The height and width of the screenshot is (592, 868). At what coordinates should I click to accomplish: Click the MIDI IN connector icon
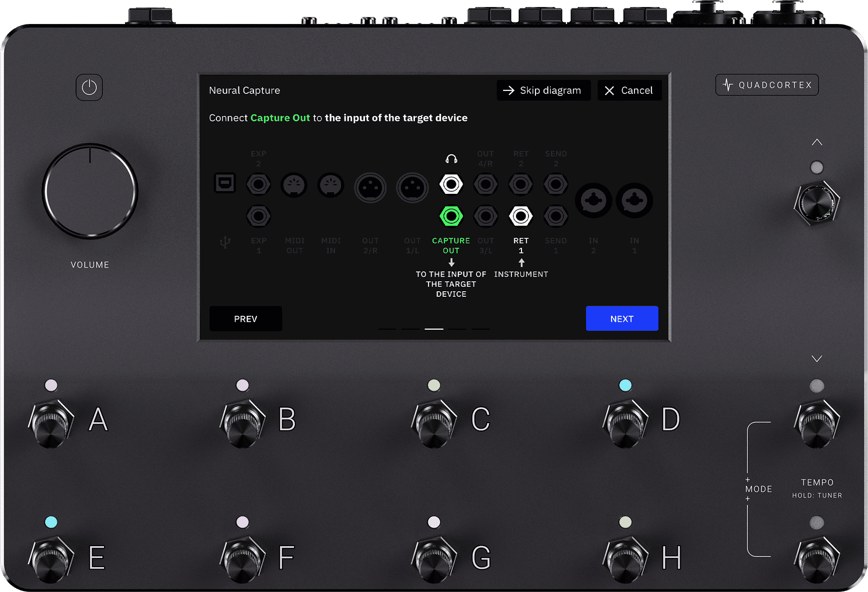[331, 185]
